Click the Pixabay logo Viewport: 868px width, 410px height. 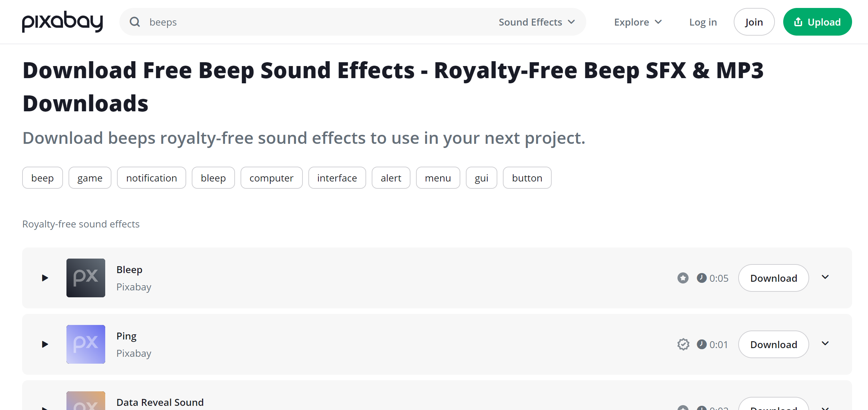click(x=62, y=22)
